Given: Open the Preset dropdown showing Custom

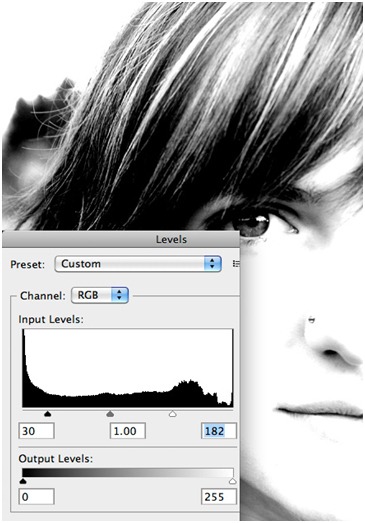Looking at the screenshot, I should (x=138, y=264).
